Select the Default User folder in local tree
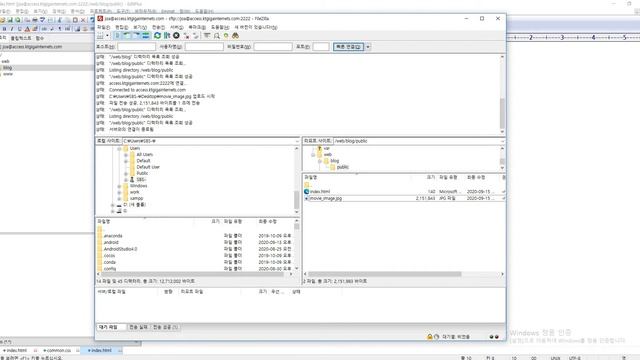The height and width of the screenshot is (360, 640). point(148,167)
